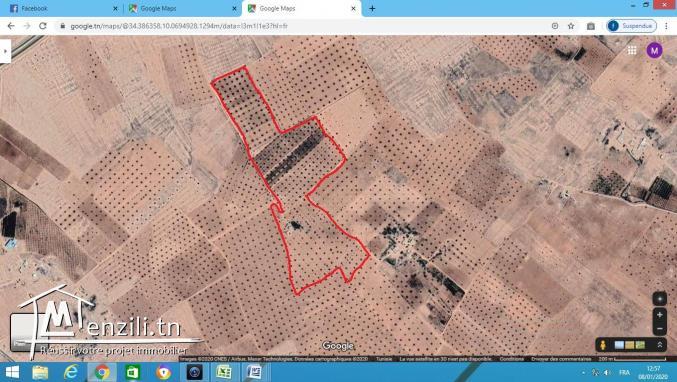Close the active Google Maps tab

(353, 9)
